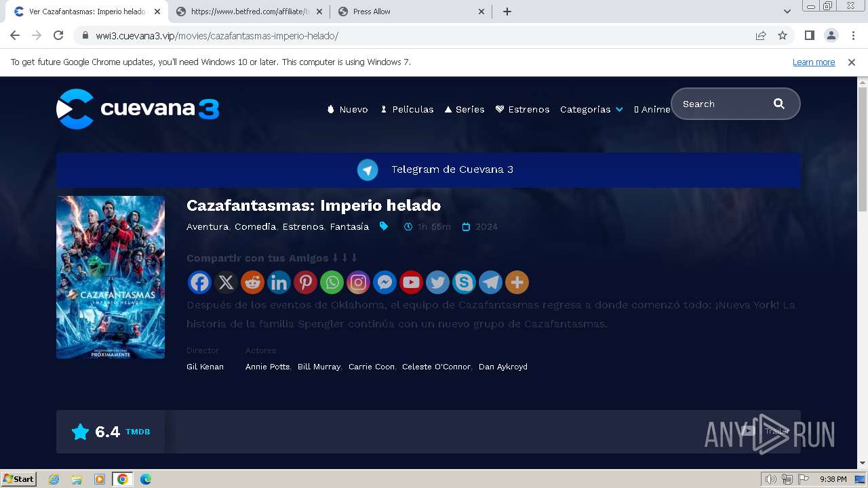Screen dimensions: 868x488
Task: Click the Cuevana 3 logo
Action: pos(138,108)
